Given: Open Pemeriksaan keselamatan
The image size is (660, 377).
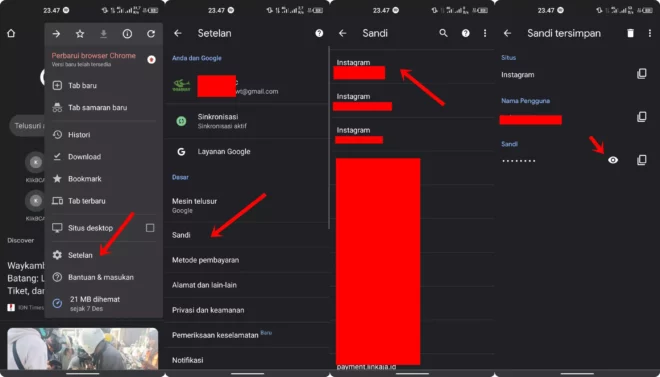Looking at the screenshot, I should click(x=247, y=335).
